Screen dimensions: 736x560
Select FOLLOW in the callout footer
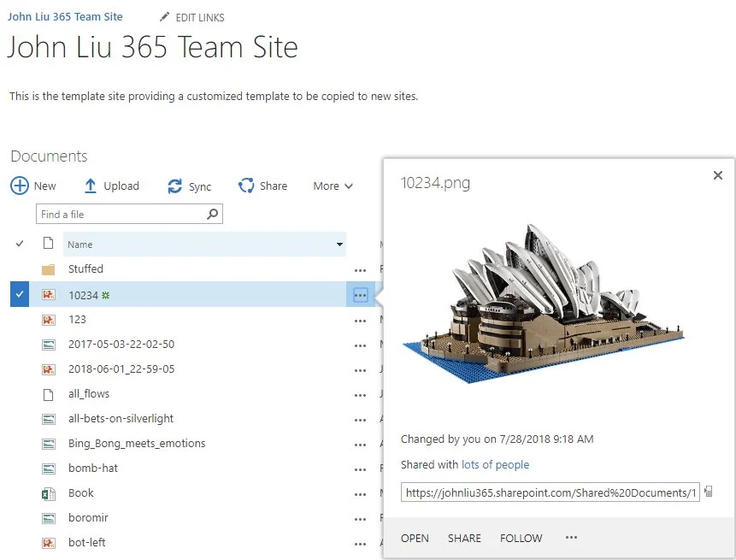(521, 538)
